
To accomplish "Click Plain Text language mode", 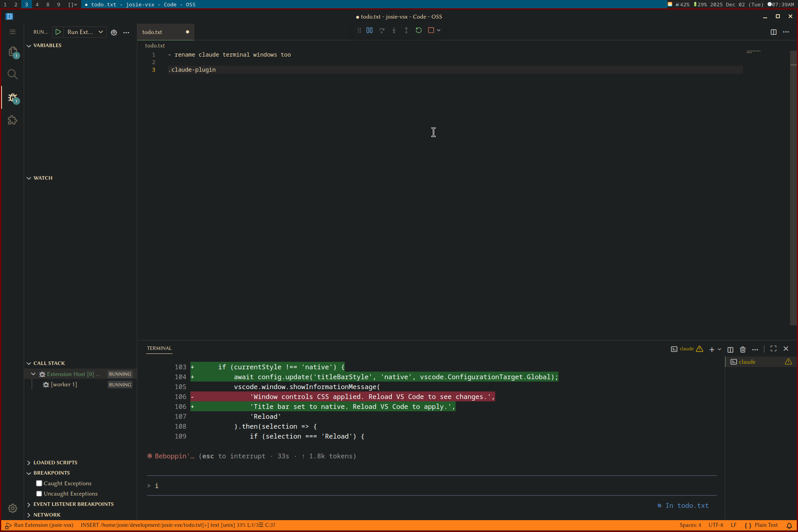I will (766, 525).
